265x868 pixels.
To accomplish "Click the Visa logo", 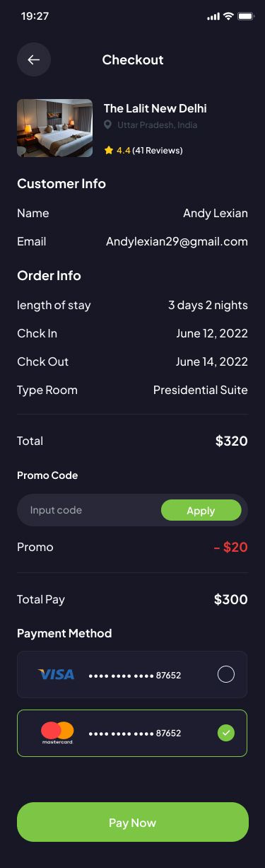I will coord(56,675).
